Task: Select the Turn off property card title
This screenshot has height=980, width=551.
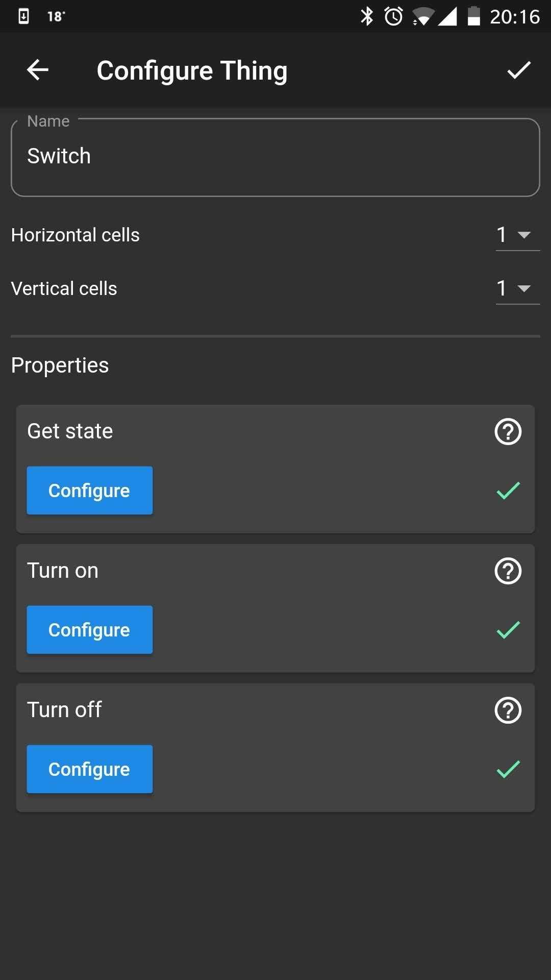Action: (64, 710)
